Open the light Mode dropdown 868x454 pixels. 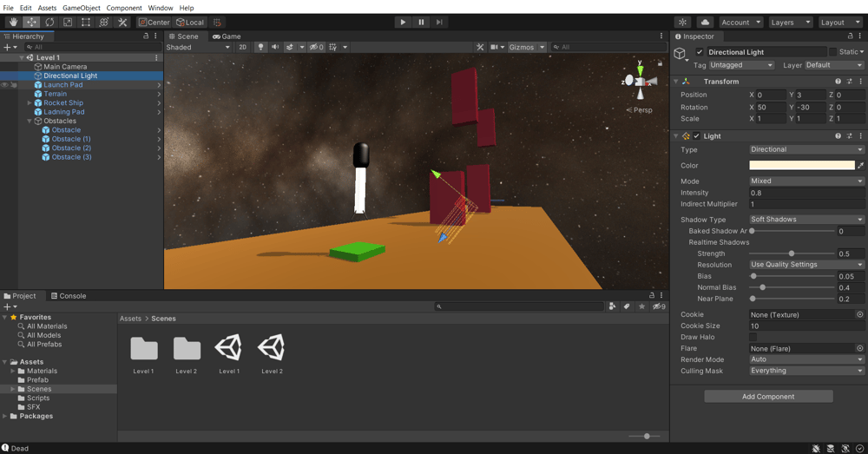[x=806, y=181]
